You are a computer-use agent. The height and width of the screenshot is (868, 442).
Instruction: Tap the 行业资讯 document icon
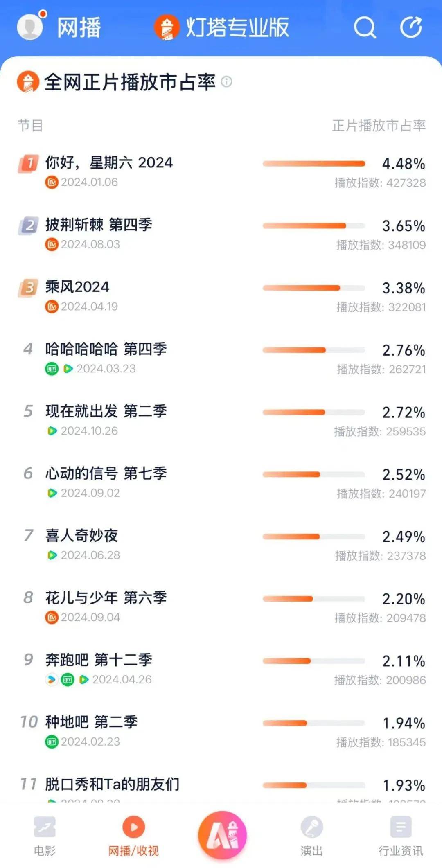(401, 827)
